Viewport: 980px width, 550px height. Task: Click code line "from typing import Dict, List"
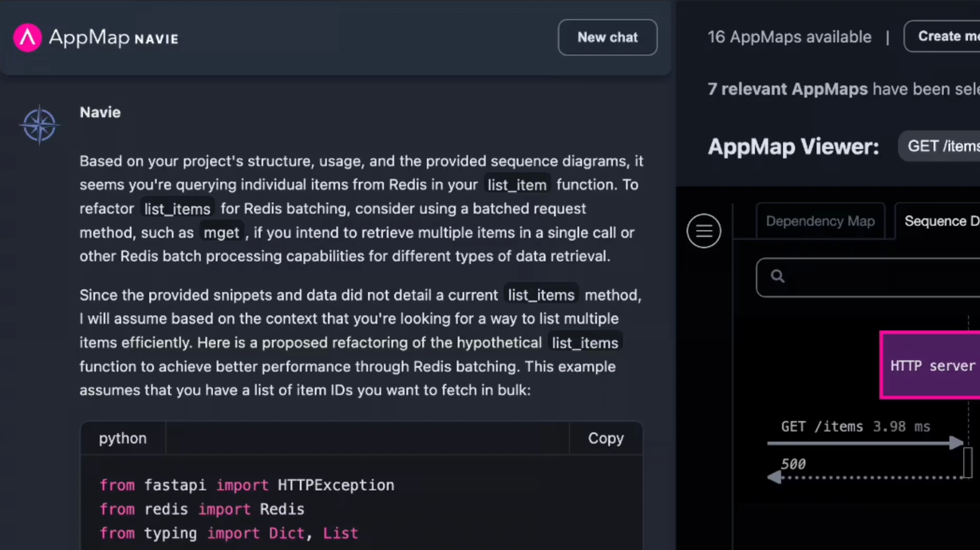229,533
